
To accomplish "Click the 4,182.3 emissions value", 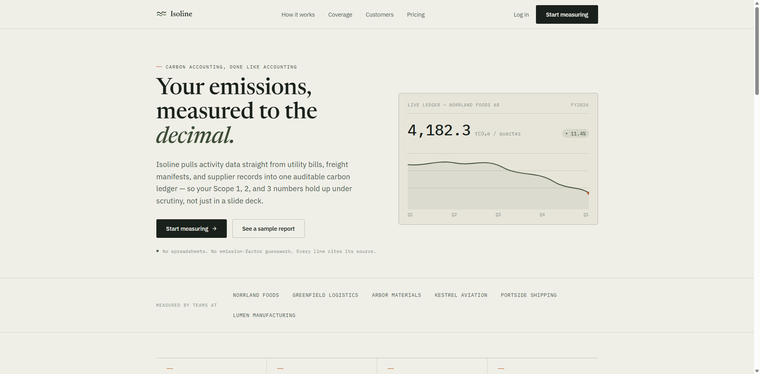I will (439, 130).
